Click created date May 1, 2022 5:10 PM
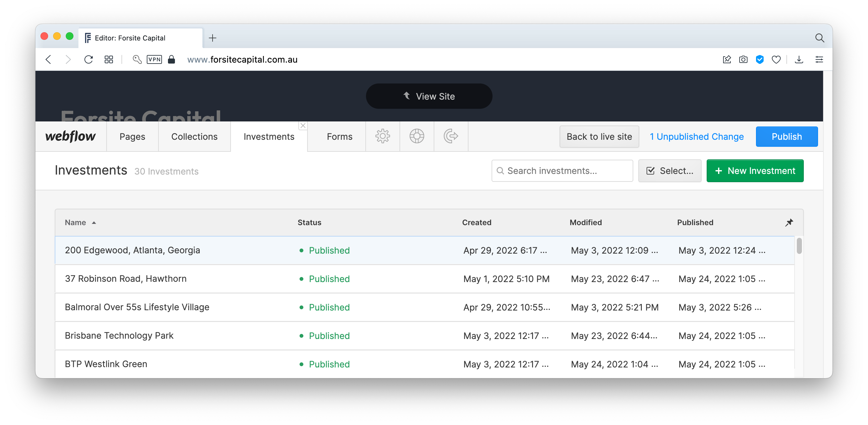 (x=506, y=279)
